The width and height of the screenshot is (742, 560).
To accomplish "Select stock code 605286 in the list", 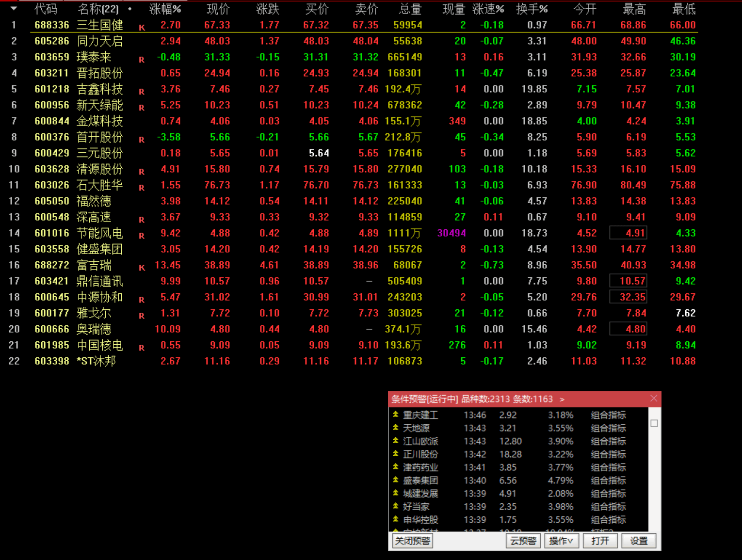I will click(x=52, y=41).
